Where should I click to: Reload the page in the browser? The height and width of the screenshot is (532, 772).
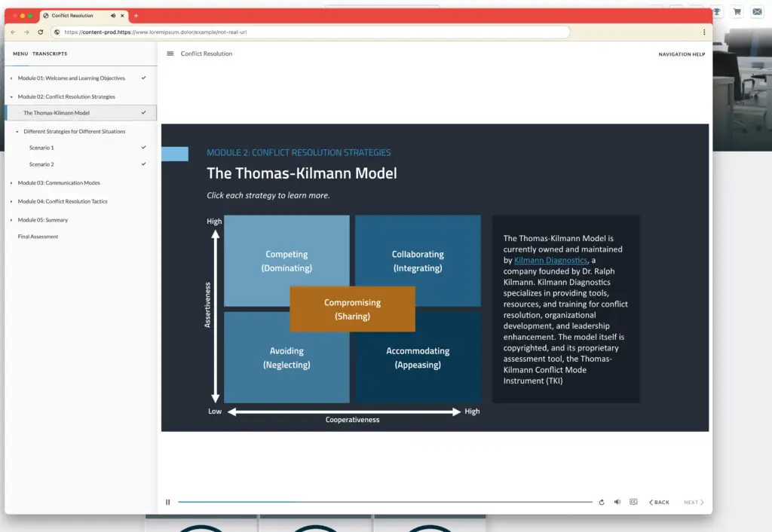coord(40,32)
